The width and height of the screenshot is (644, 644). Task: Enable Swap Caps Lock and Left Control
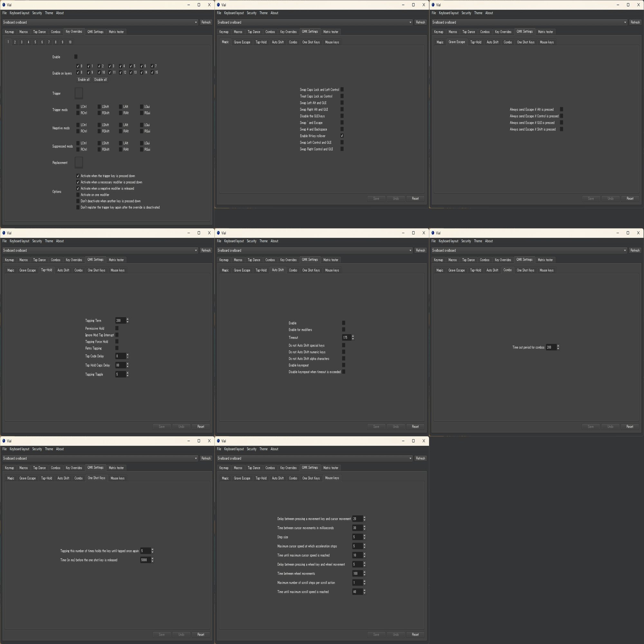[x=342, y=90]
